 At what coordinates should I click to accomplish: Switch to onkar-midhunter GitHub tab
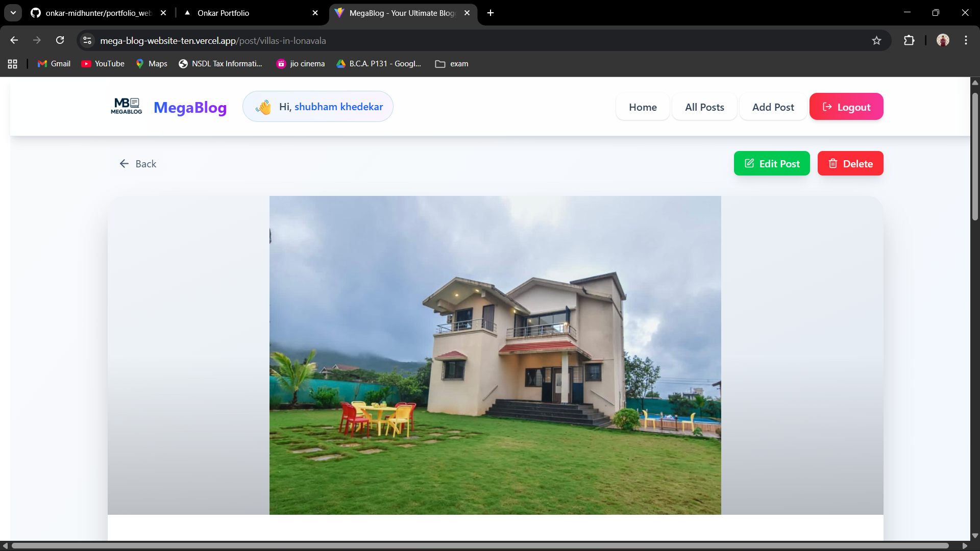(97, 13)
